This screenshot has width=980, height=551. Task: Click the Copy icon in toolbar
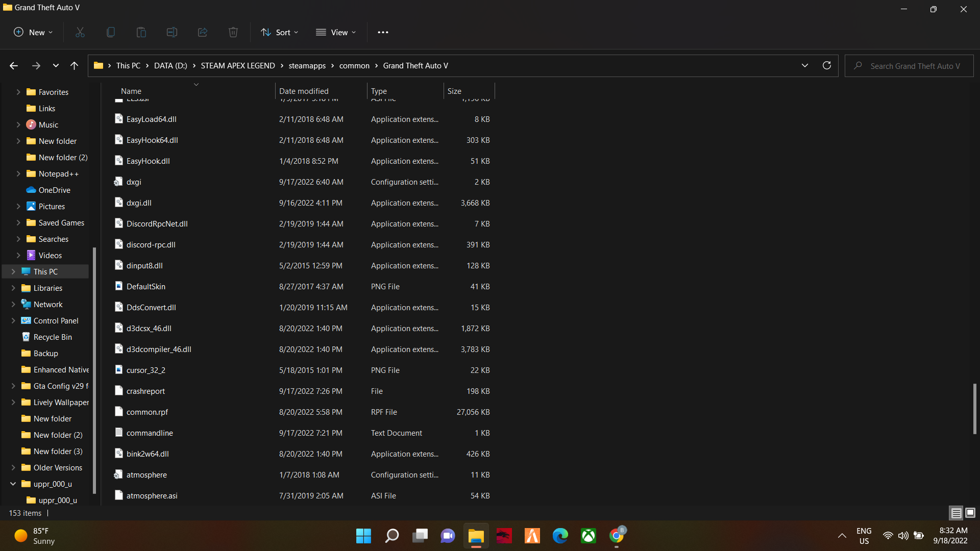coord(111,32)
